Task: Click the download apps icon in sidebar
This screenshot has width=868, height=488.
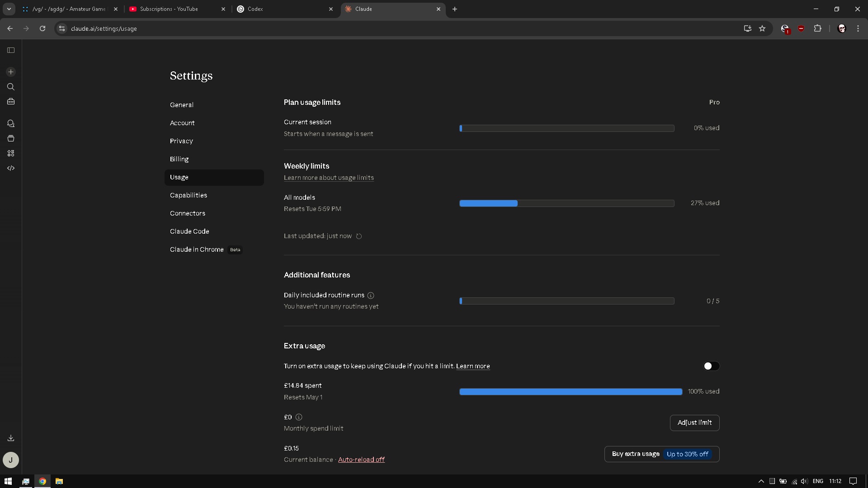Action: pos(11,438)
